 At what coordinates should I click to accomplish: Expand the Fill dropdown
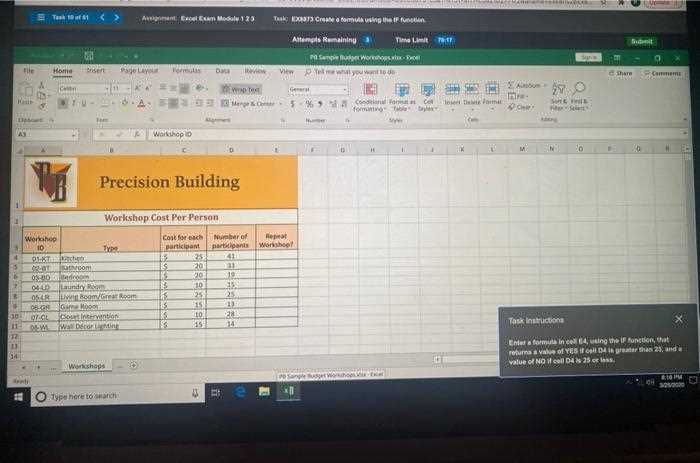pos(527,96)
